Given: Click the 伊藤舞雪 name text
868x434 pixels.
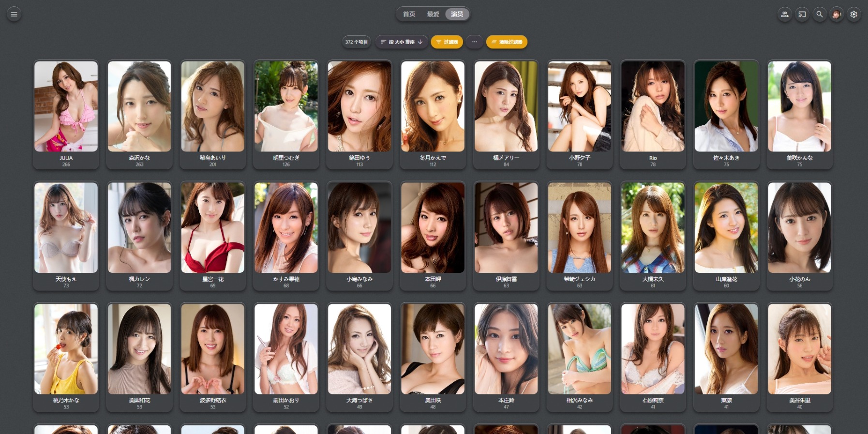Looking at the screenshot, I should 506,279.
